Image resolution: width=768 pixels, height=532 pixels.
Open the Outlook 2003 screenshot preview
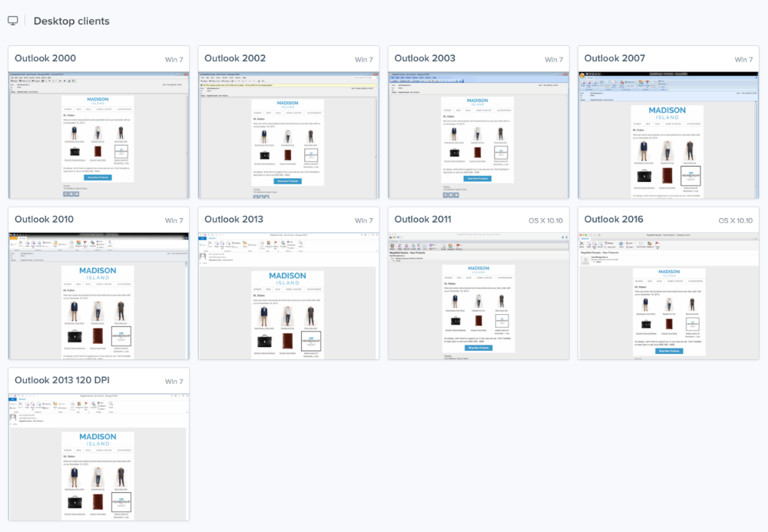478,135
